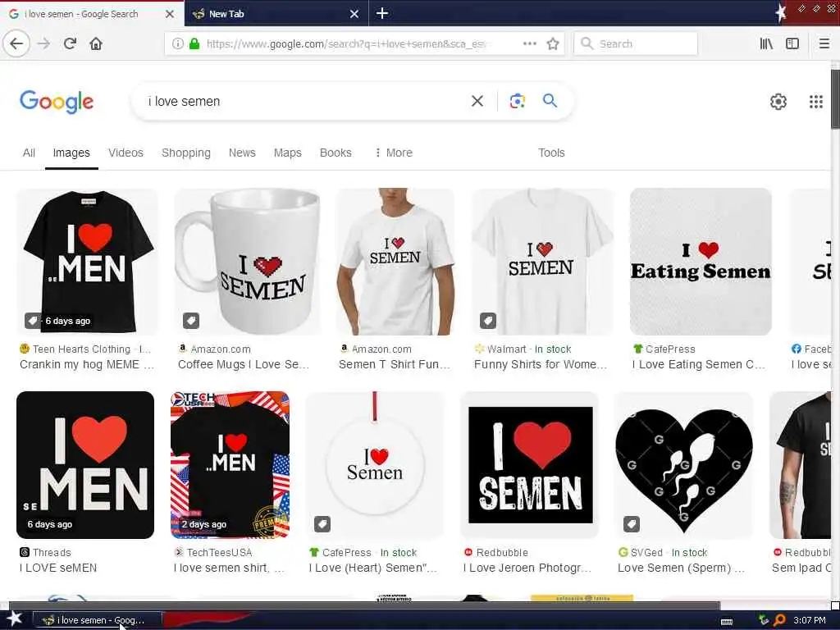This screenshot has width=840, height=630.
Task: Open the Shopping results tab
Action: [x=186, y=153]
